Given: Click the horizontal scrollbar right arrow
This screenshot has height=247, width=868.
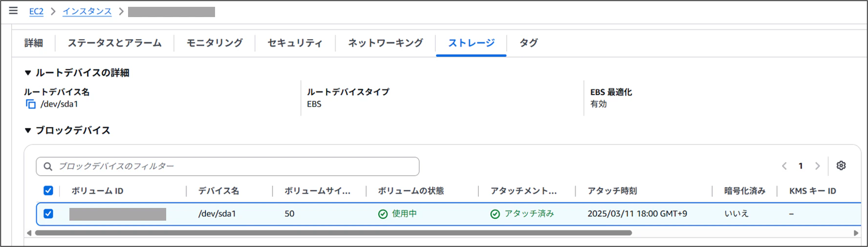Looking at the screenshot, I should coord(856,233).
